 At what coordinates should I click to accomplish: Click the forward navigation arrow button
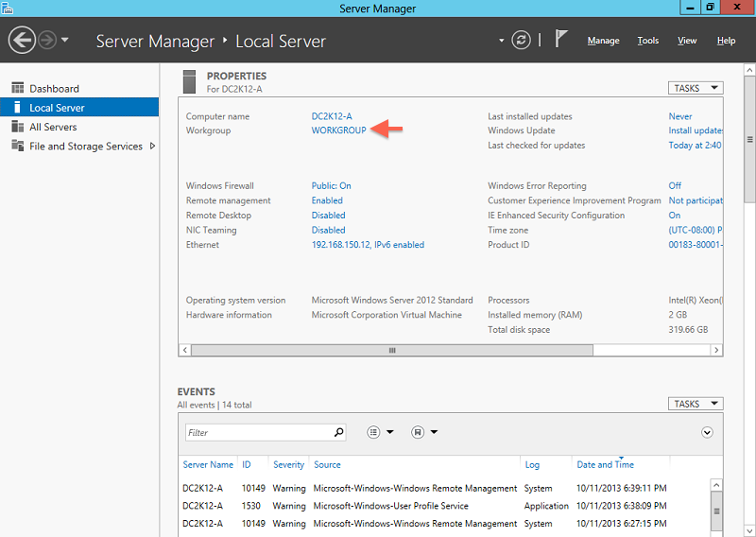pyautogui.click(x=47, y=40)
